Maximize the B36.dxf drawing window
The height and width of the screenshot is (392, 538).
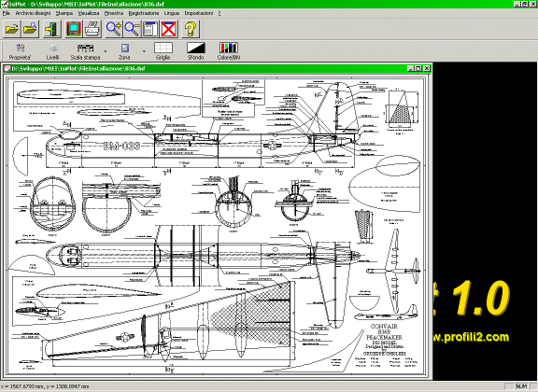pos(418,68)
